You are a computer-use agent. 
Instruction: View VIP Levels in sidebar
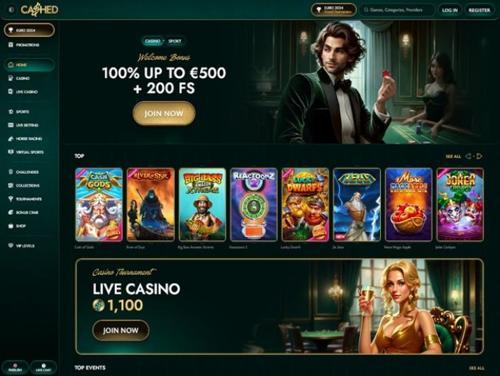point(21,246)
